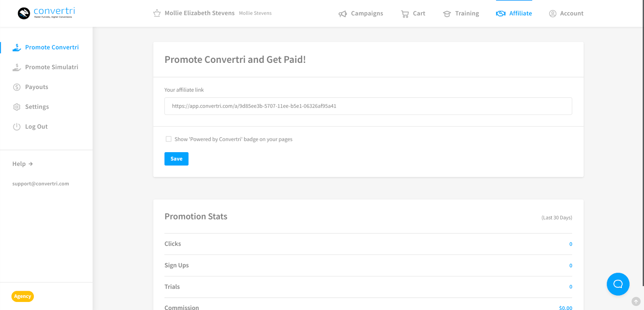
Task: Click the Trials count value
Action: point(571,287)
